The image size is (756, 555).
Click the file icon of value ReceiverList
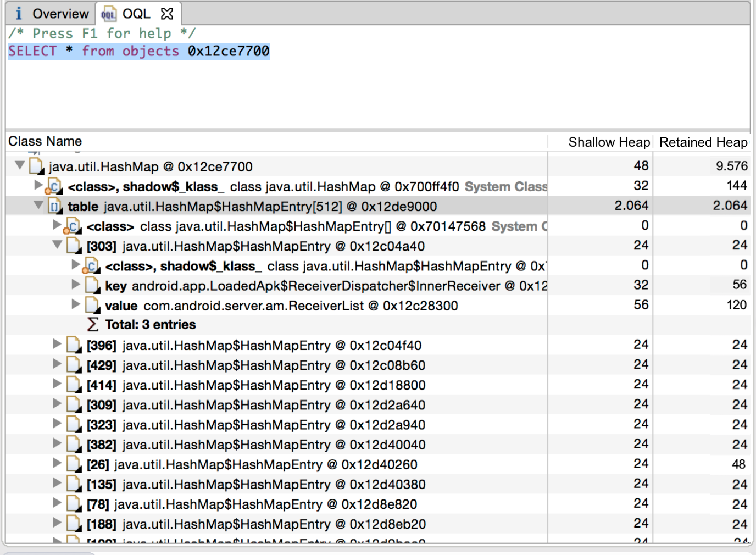pyautogui.click(x=93, y=306)
